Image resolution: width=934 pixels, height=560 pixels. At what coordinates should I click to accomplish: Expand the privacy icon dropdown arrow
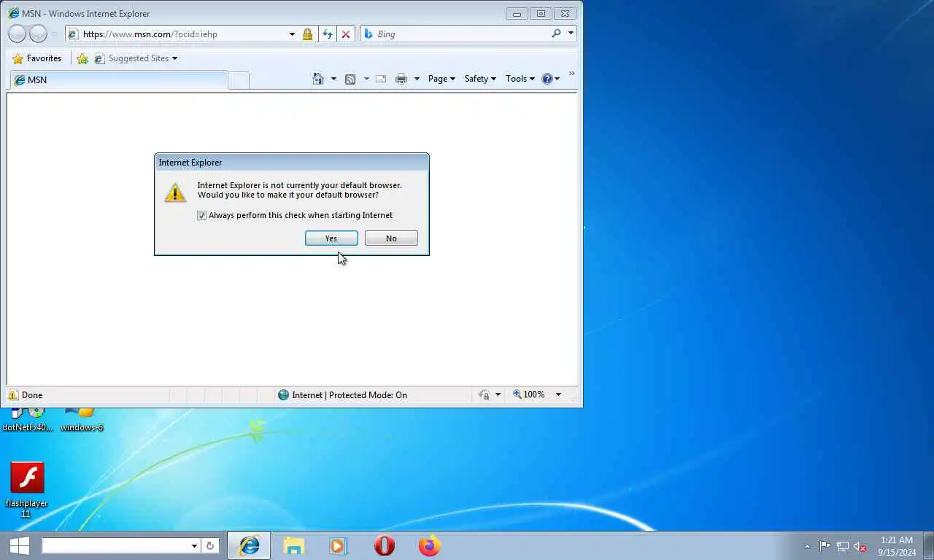(498, 395)
